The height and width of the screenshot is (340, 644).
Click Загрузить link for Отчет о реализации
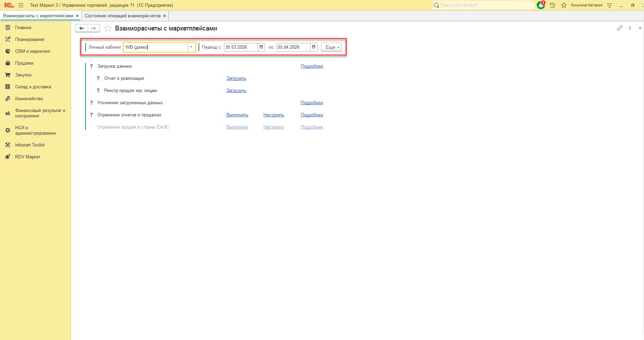click(236, 78)
